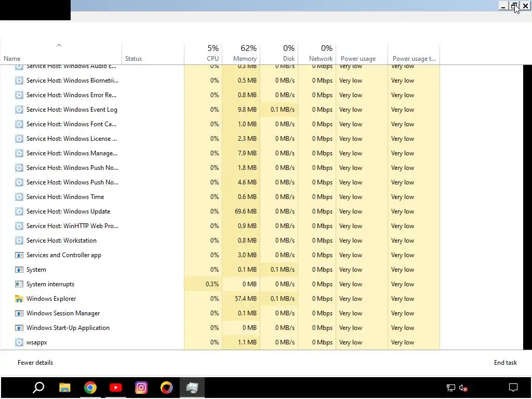Open YouTube from the taskbar
This screenshot has height=399, width=532.
point(116,388)
